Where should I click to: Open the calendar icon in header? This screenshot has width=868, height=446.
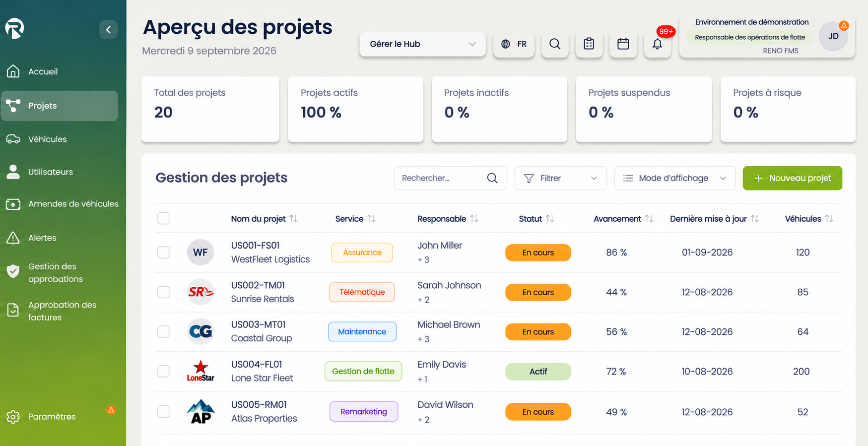(x=623, y=44)
